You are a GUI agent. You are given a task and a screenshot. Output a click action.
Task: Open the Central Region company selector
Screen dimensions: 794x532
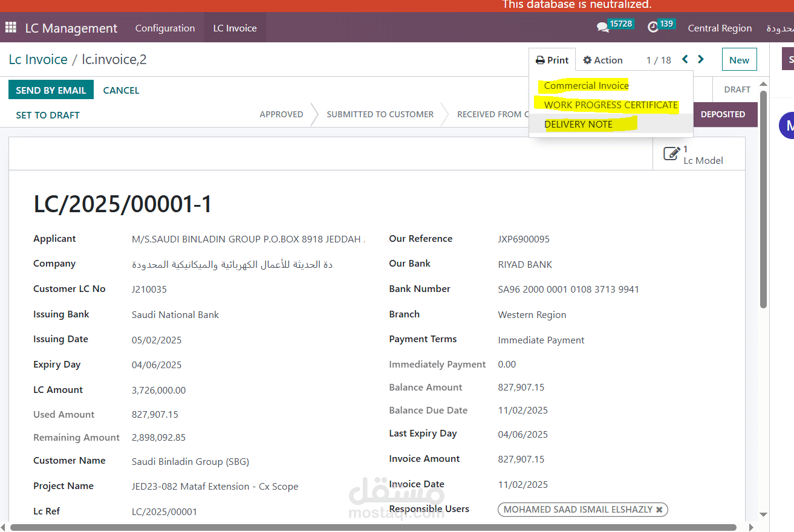coord(720,28)
